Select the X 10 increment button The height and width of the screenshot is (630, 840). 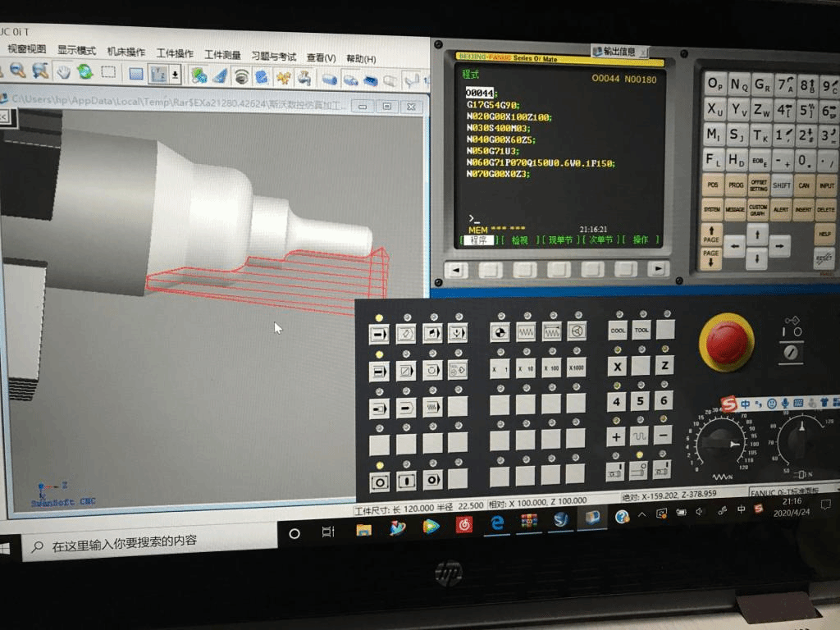525,368
